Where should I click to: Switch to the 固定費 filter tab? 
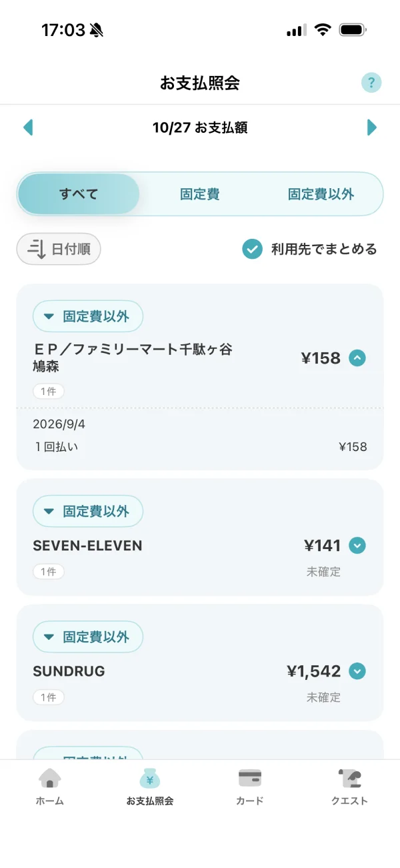point(200,194)
